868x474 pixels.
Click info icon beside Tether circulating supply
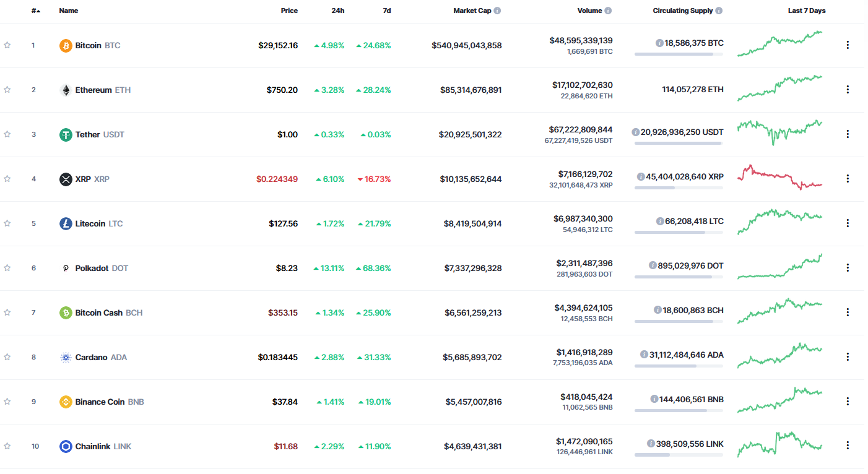(x=635, y=132)
